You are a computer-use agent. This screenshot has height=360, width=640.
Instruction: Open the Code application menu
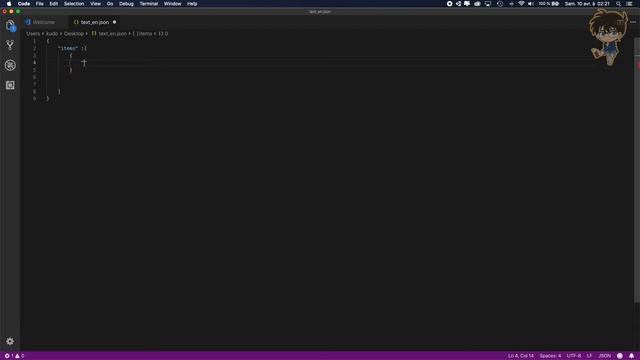click(x=24, y=4)
